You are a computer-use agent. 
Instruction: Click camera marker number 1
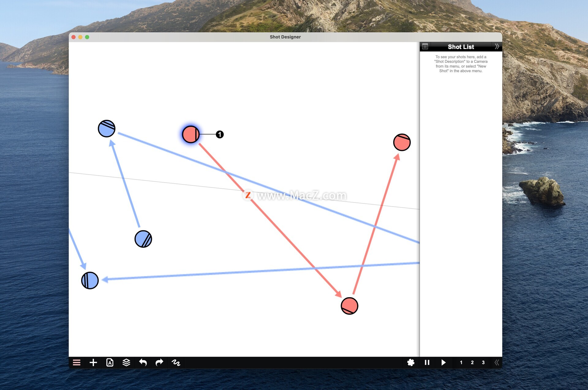tap(220, 134)
